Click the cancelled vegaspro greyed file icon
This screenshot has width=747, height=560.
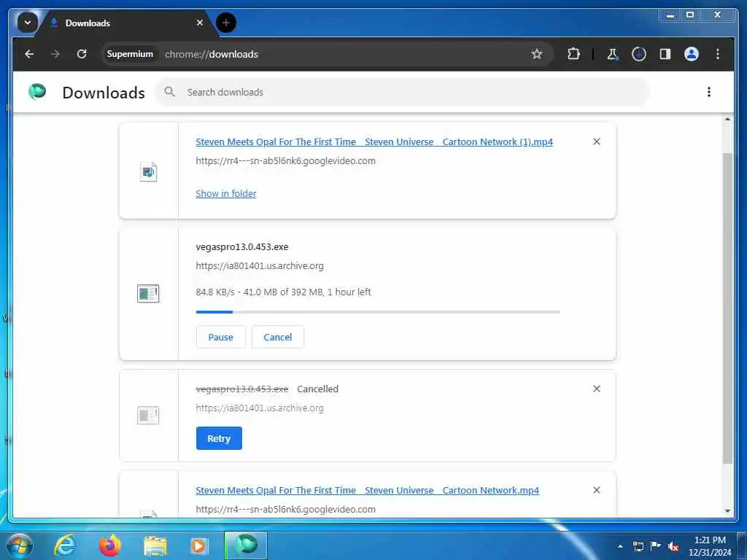click(148, 415)
